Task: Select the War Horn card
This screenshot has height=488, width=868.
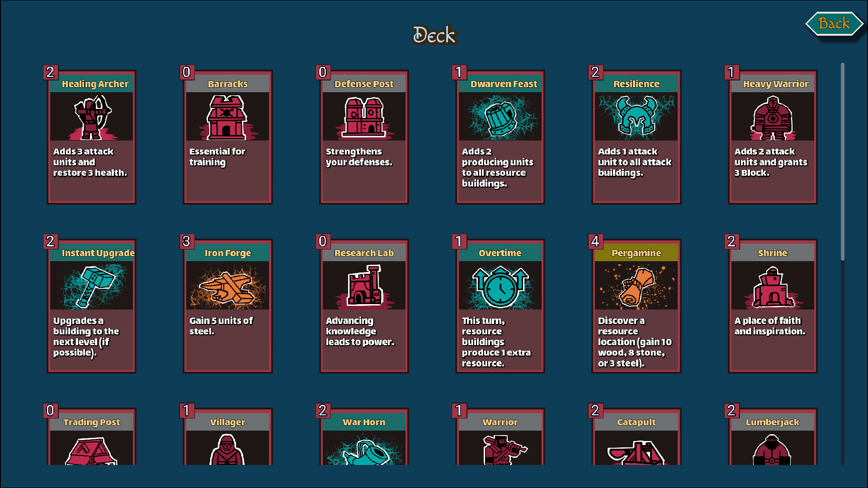Action: [364, 436]
